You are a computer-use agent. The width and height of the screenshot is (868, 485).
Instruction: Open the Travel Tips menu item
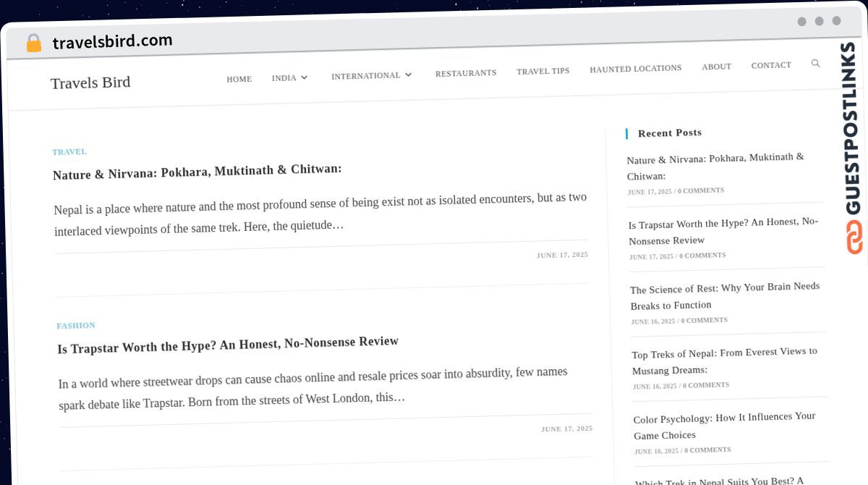coord(542,71)
